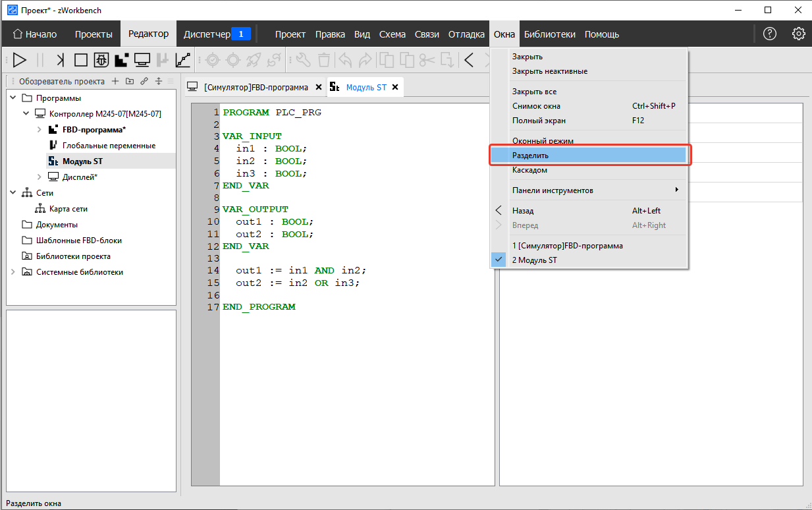The image size is (812, 510).
Task: Switch to the [Симулятор]FBD-программа editor tab
Action: 256,87
